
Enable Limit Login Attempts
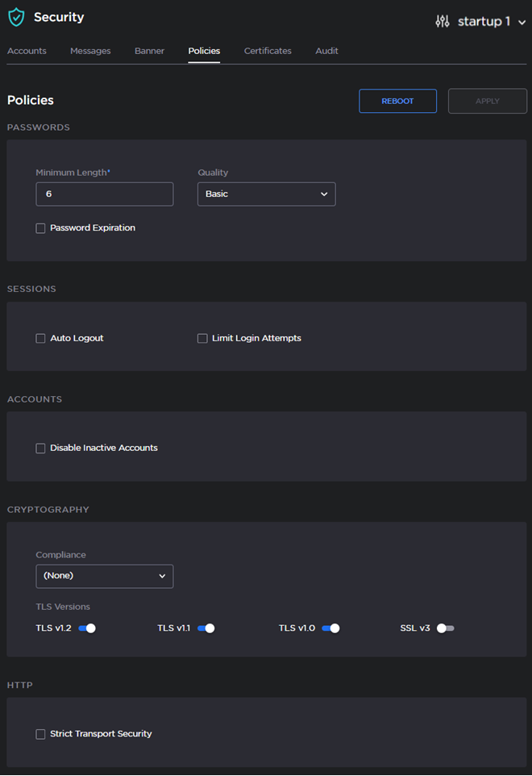click(x=202, y=338)
